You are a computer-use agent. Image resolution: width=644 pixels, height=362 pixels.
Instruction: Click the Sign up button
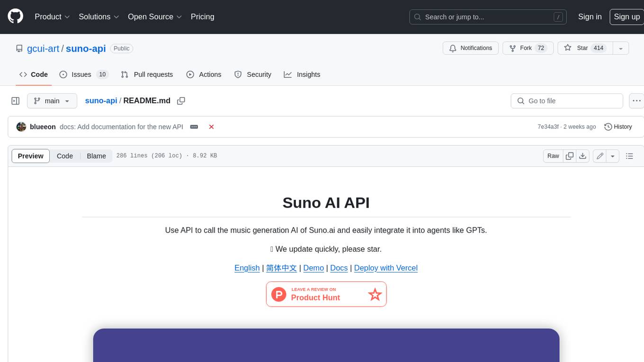[x=626, y=17]
